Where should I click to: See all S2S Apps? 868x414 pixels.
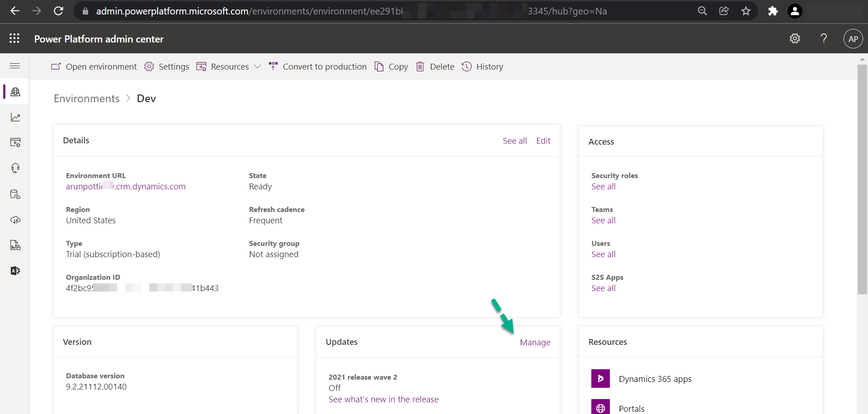pos(604,288)
